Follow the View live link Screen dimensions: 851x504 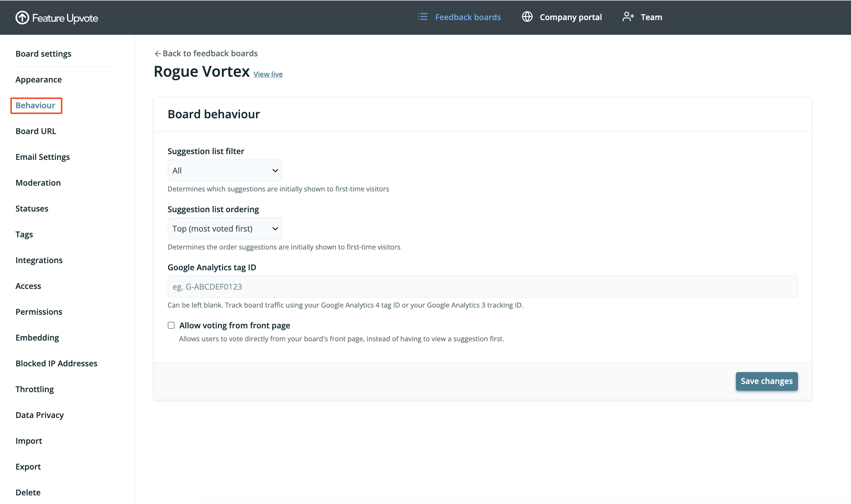click(x=268, y=74)
